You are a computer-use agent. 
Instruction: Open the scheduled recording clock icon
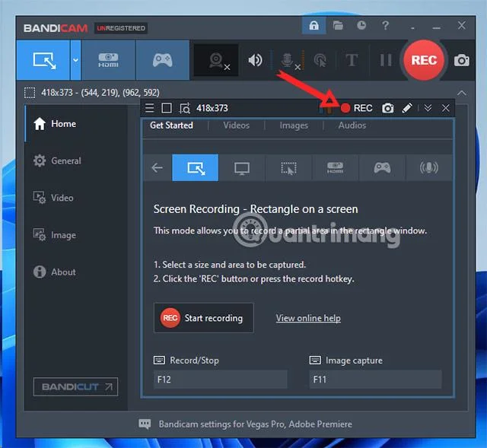coord(361,25)
